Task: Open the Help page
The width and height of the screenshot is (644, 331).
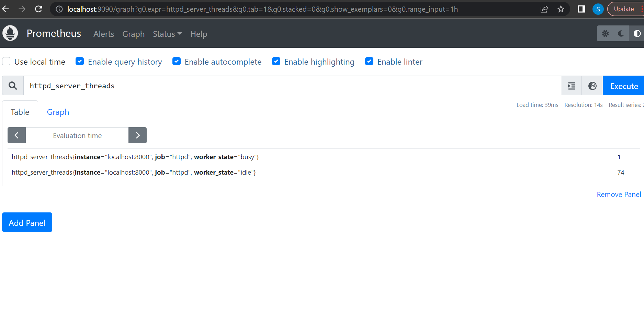Action: (x=199, y=34)
